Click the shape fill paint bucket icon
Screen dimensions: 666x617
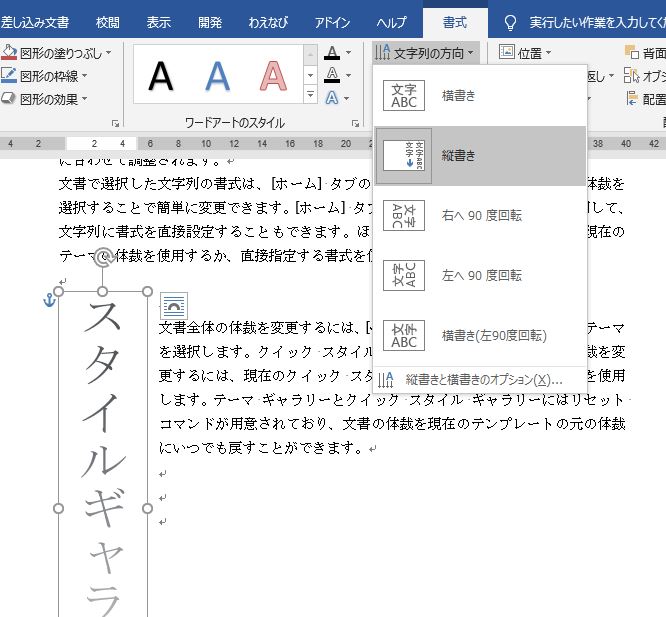(8, 52)
